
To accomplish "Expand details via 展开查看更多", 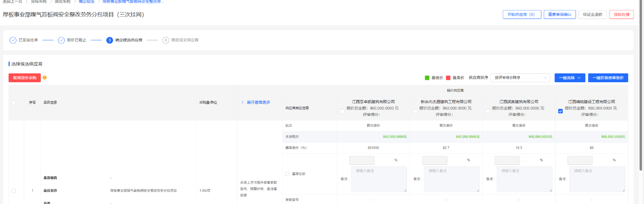I will point(258,102).
